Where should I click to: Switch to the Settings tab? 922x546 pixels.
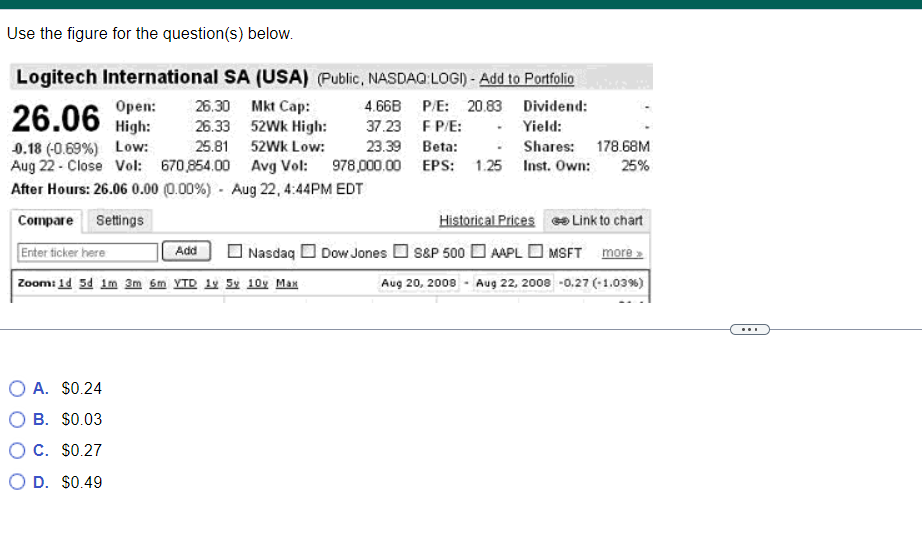click(120, 220)
